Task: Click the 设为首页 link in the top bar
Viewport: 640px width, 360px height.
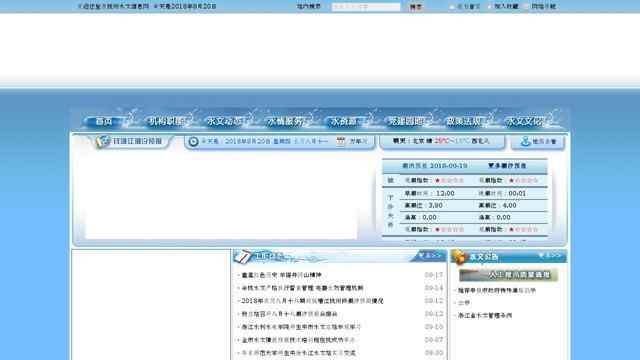Action: (468, 7)
